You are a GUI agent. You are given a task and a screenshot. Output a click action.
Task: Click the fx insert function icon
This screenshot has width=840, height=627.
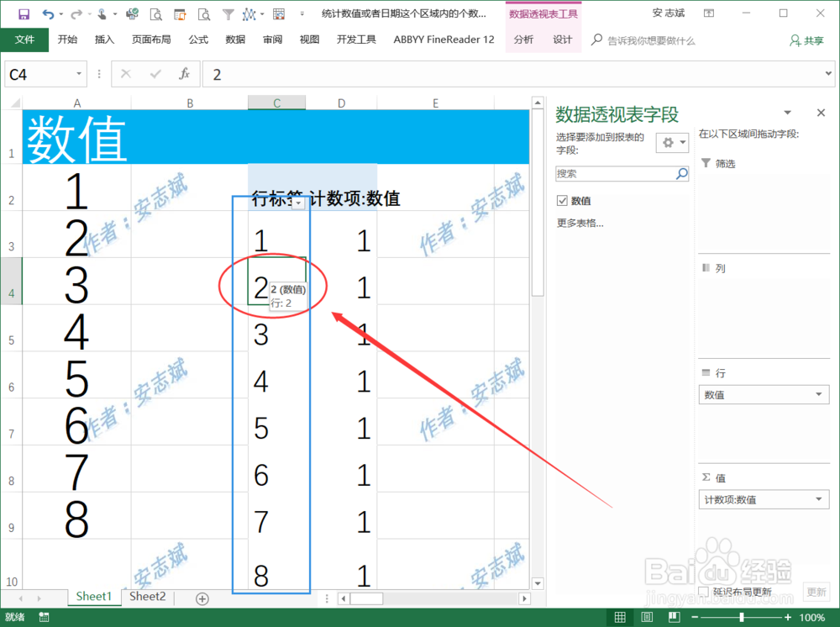(184, 74)
